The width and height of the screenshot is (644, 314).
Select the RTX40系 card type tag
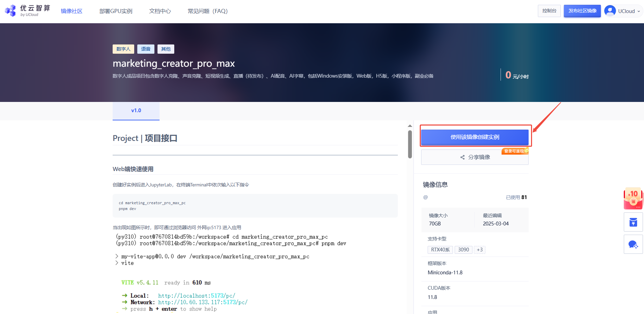(x=440, y=250)
